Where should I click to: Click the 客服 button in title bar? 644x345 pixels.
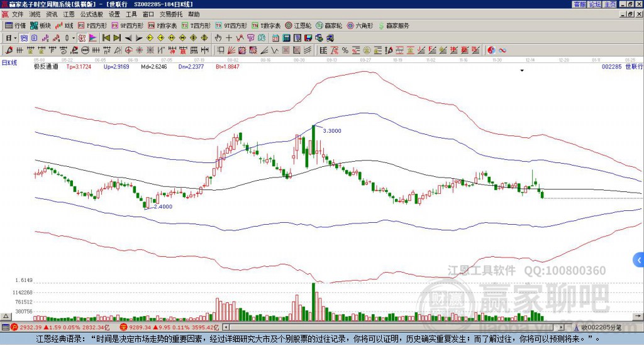579,4
